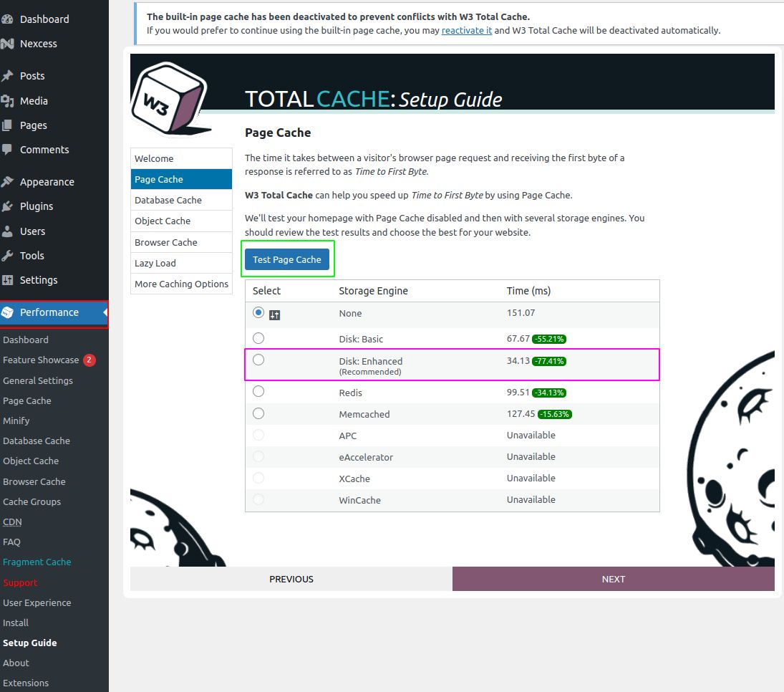Open Feature Showcase submenu item
The image size is (784, 692).
pos(41,360)
